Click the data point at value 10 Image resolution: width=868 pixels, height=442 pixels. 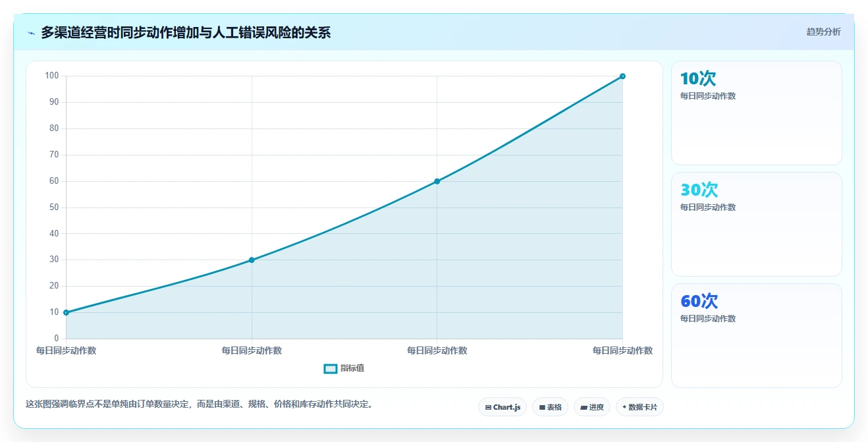coord(67,312)
